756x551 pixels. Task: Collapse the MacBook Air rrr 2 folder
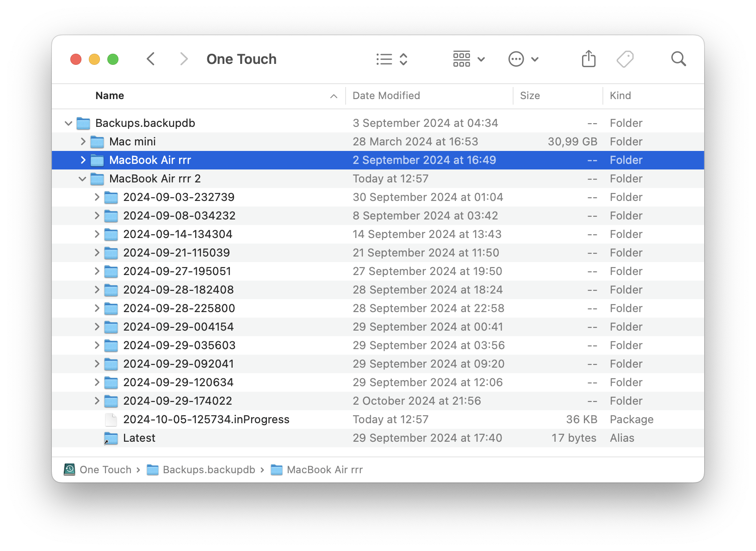pyautogui.click(x=82, y=179)
